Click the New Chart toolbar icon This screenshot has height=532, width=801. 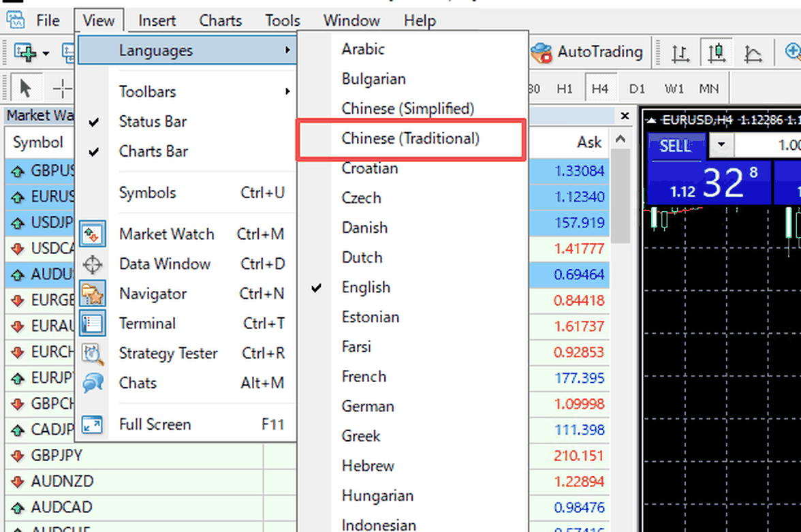(26, 52)
